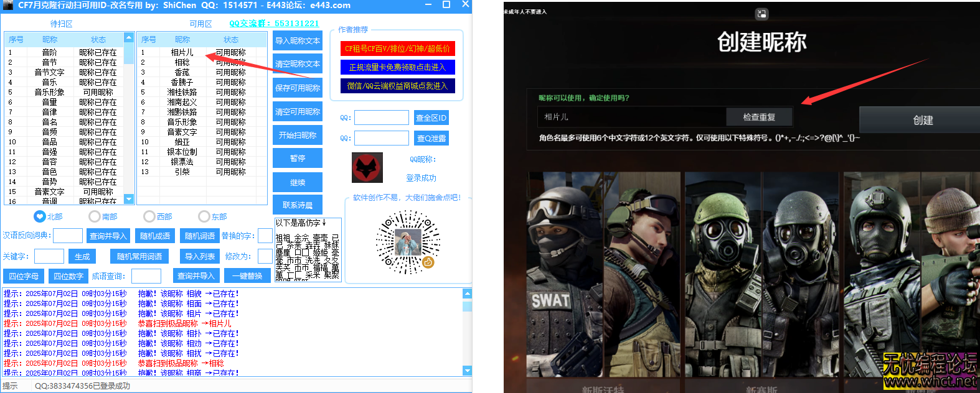The image size is (980, 393).
Task: Click the 检查重复 button in game
Action: coord(759,117)
